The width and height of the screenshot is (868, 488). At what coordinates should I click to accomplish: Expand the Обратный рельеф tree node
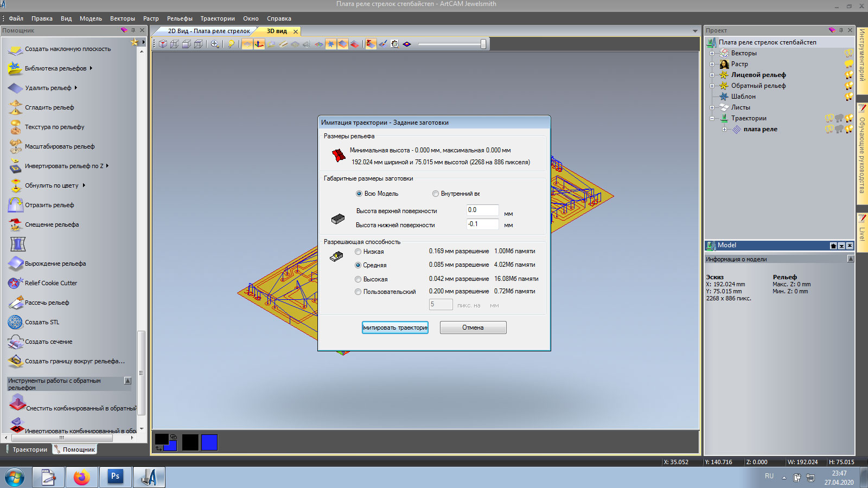[x=712, y=86]
